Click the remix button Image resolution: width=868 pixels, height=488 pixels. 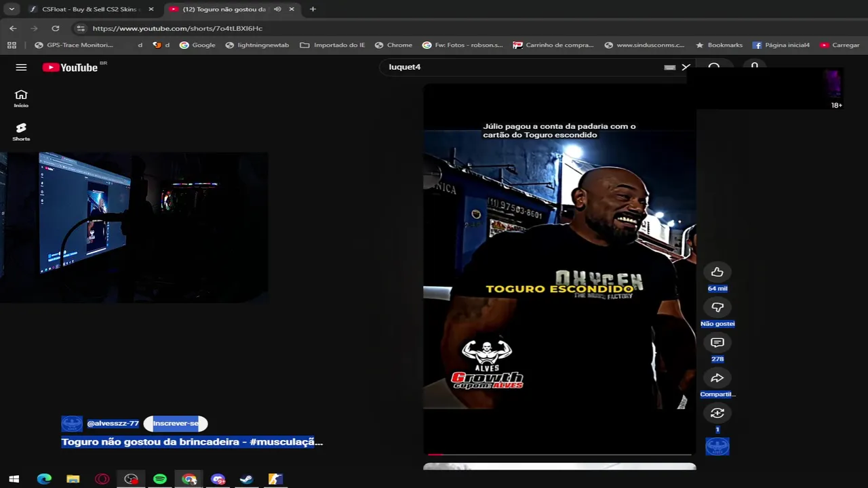pyautogui.click(x=717, y=413)
